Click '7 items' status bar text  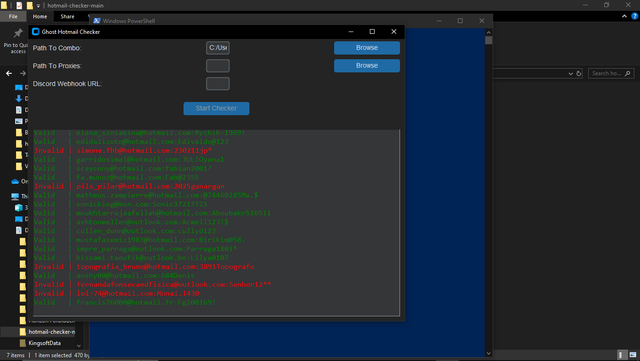[x=16, y=355]
